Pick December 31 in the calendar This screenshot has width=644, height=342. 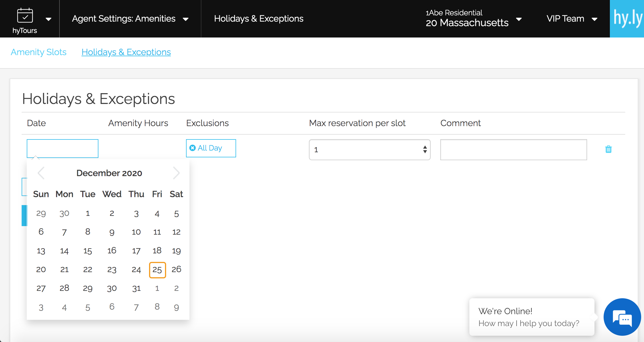click(x=136, y=289)
